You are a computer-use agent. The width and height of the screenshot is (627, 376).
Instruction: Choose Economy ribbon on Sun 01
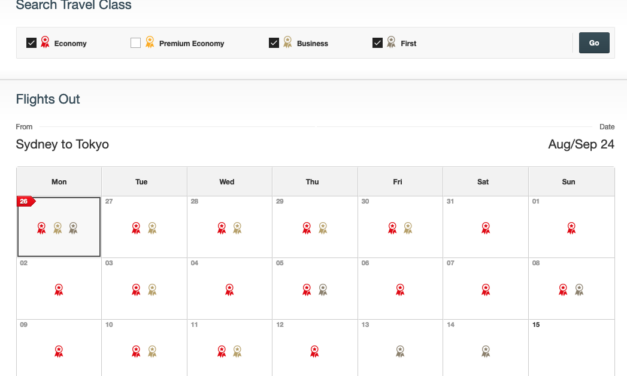coord(571,228)
